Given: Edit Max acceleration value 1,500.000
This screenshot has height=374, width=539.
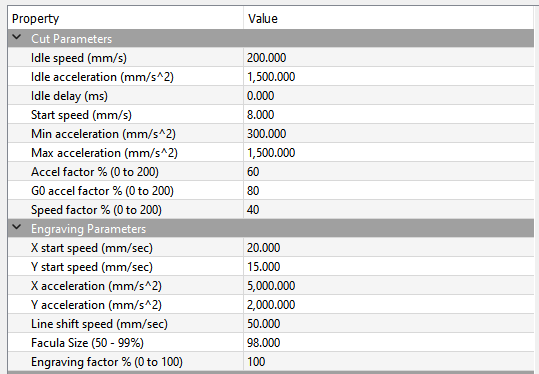Looking at the screenshot, I should pyautogui.click(x=389, y=153).
